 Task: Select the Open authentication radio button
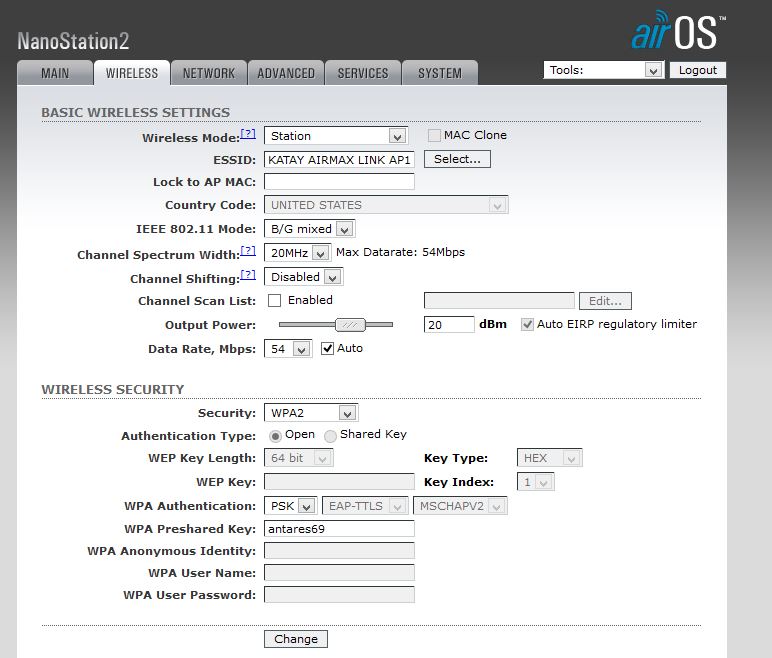[x=275, y=435]
